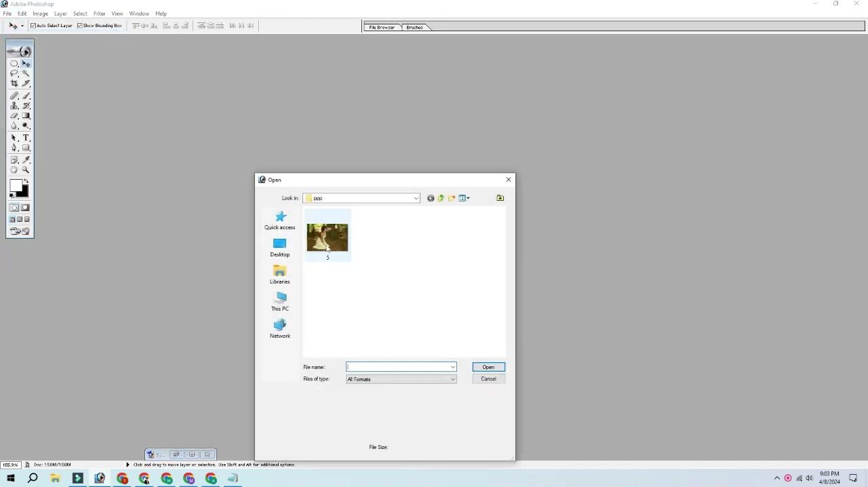The image size is (868, 487).
Task: Click the Open button
Action: point(488,367)
